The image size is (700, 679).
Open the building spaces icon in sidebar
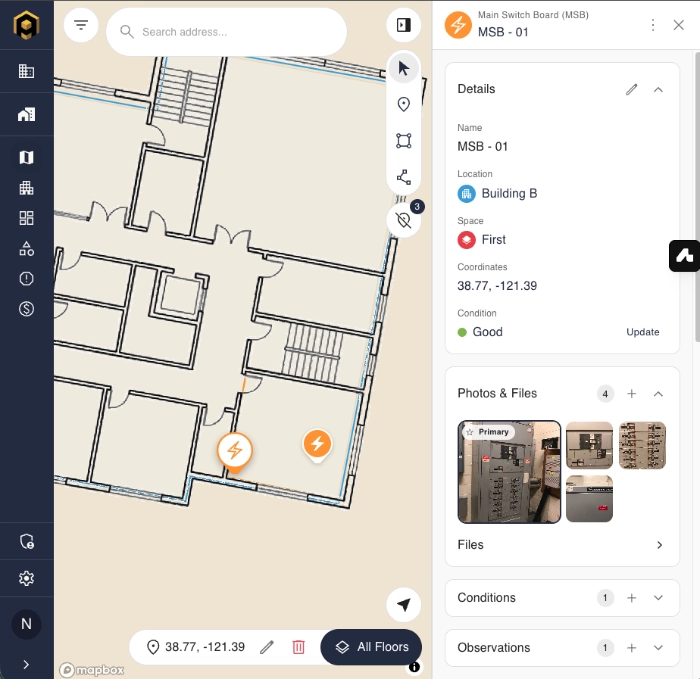point(26,188)
